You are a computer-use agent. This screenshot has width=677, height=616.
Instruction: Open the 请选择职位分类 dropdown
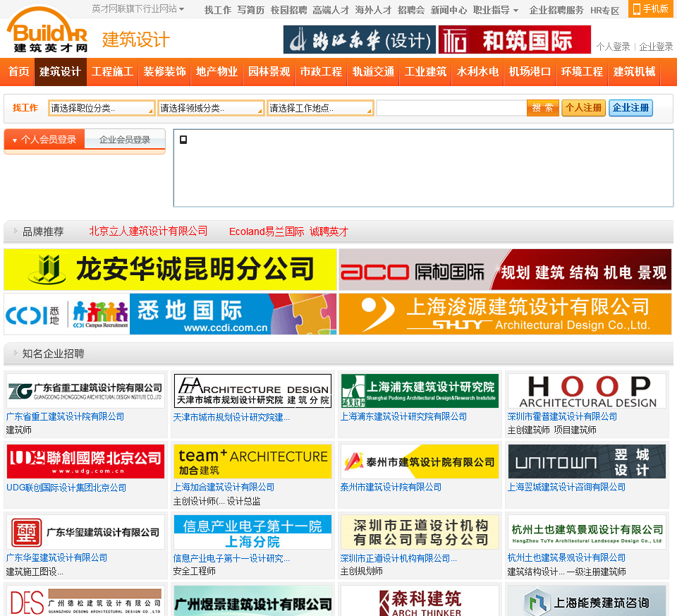coord(102,108)
